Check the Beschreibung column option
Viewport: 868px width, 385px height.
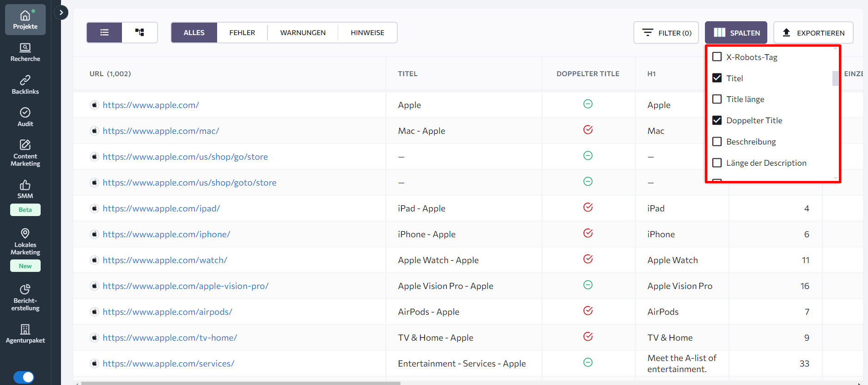(x=717, y=142)
